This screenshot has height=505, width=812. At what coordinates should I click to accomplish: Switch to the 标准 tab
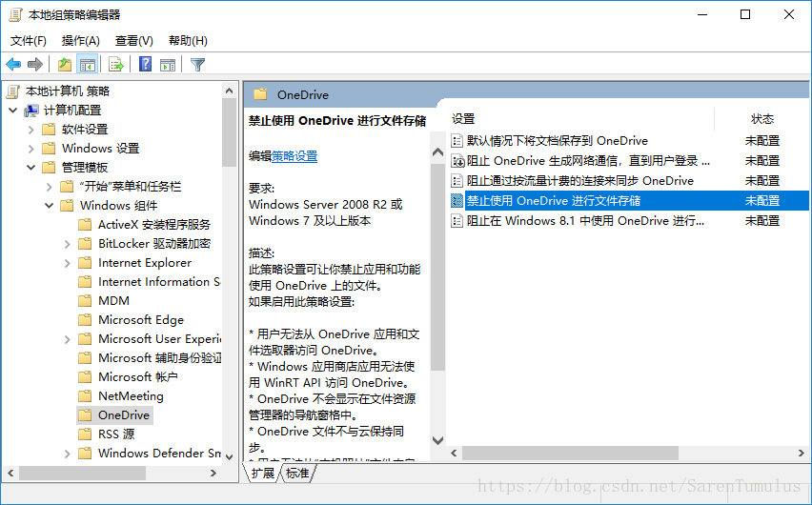297,473
